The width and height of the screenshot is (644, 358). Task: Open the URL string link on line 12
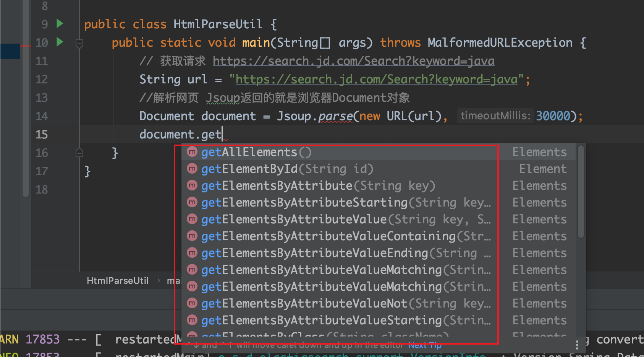376,79
